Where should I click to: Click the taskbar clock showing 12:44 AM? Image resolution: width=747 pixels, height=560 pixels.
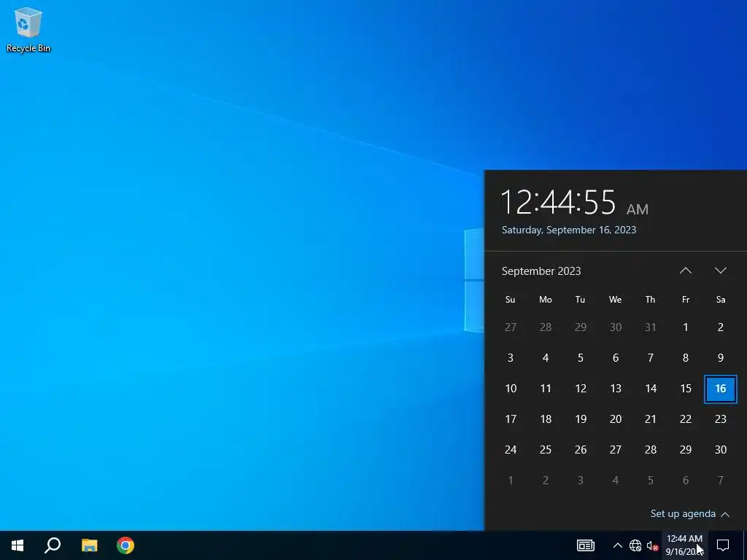tap(684, 545)
